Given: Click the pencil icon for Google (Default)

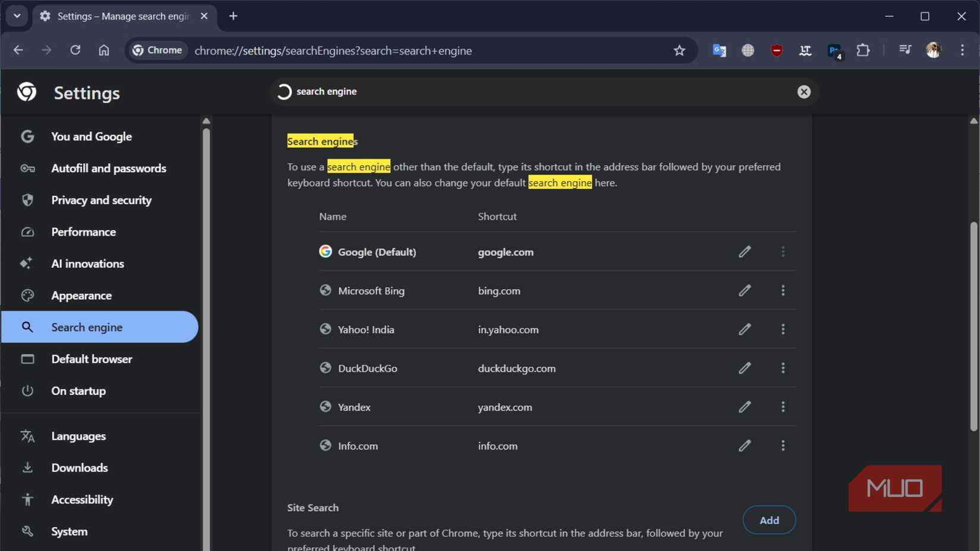Looking at the screenshot, I should [x=744, y=252].
